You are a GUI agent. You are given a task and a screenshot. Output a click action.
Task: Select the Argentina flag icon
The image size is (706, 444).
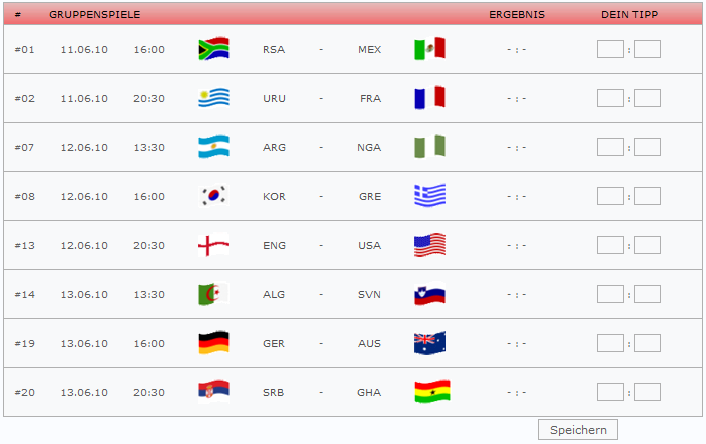214,147
